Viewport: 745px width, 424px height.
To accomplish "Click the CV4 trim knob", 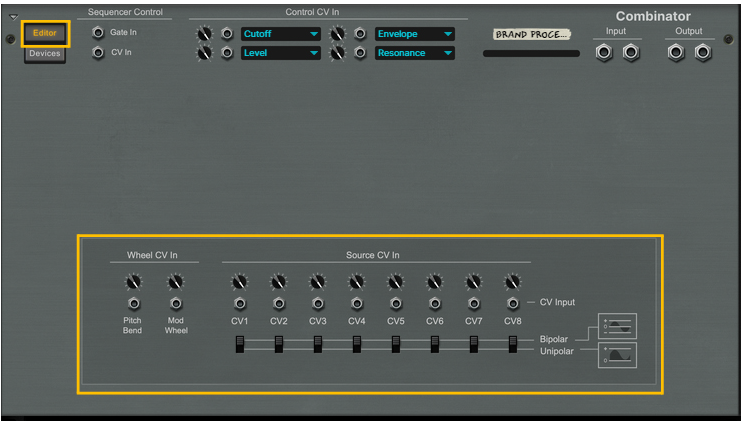I will 356,282.
